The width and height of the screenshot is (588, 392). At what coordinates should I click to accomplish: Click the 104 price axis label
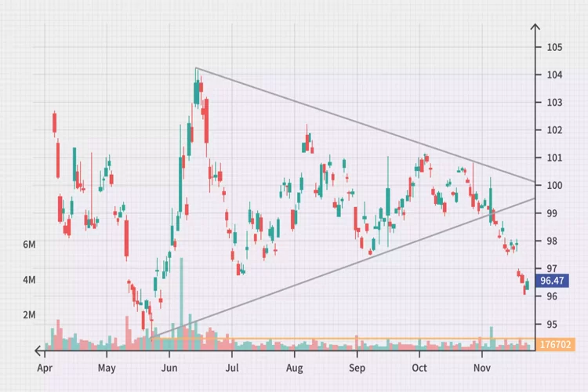point(554,74)
